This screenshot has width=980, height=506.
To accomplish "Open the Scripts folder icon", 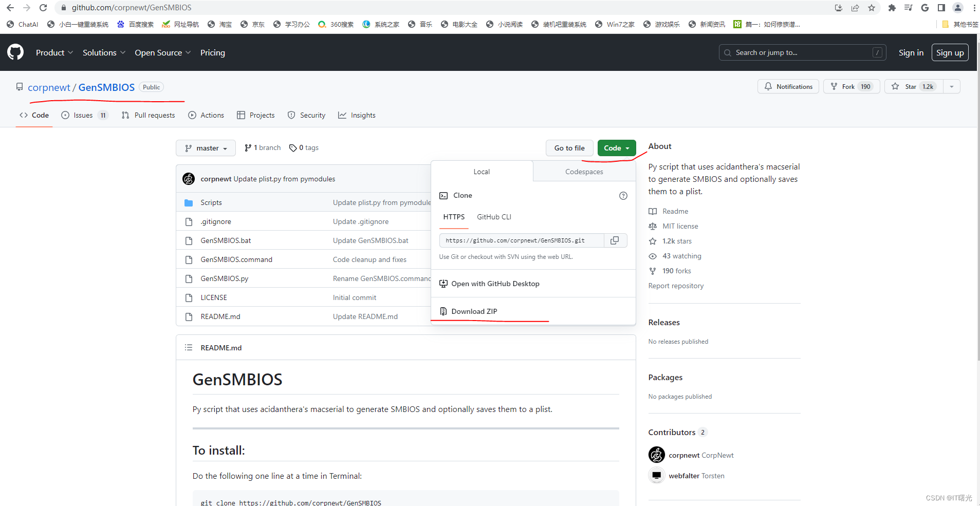I will point(189,203).
